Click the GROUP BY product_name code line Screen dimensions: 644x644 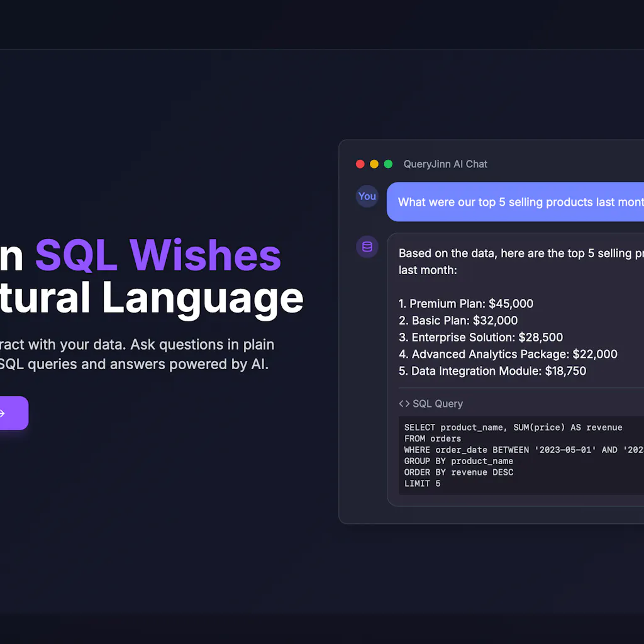click(458, 461)
